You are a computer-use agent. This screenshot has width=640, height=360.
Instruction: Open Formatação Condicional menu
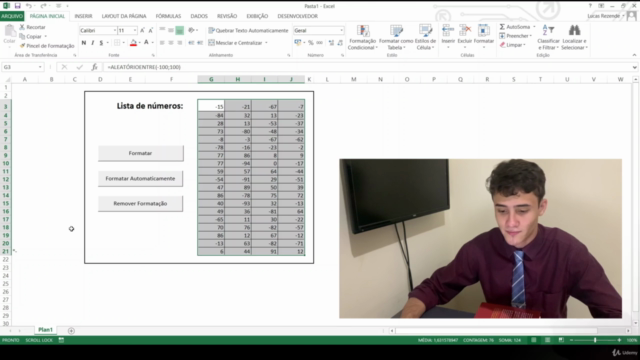[x=362, y=37]
